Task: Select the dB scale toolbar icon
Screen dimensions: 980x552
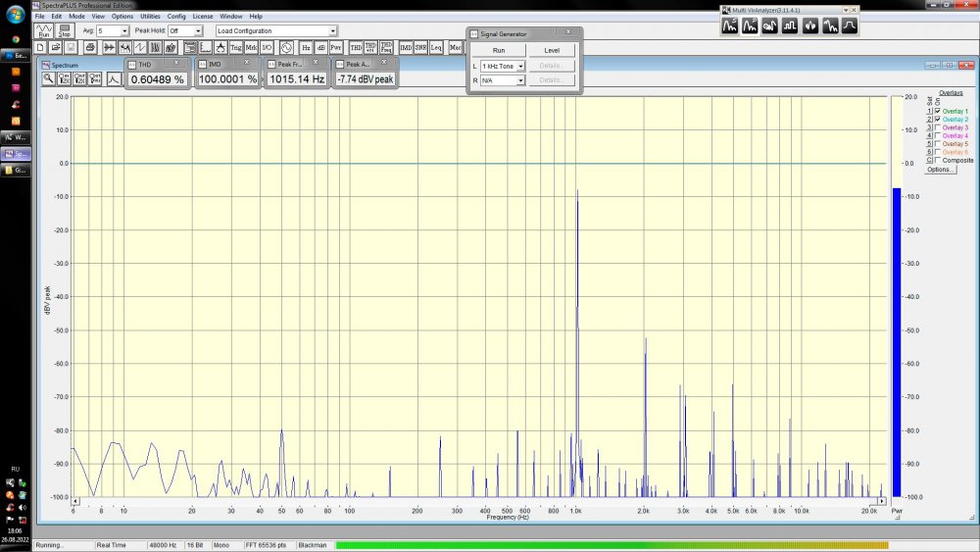Action: (x=320, y=47)
